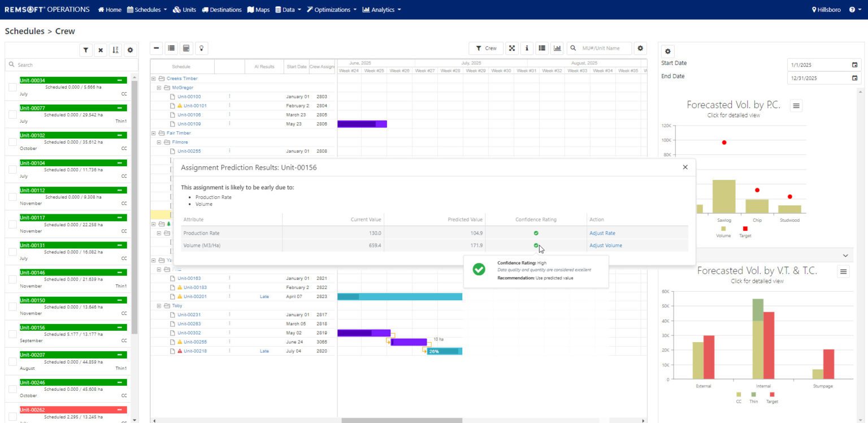
Task: Collapse the Toby group in the schedule tree
Action: [159, 305]
